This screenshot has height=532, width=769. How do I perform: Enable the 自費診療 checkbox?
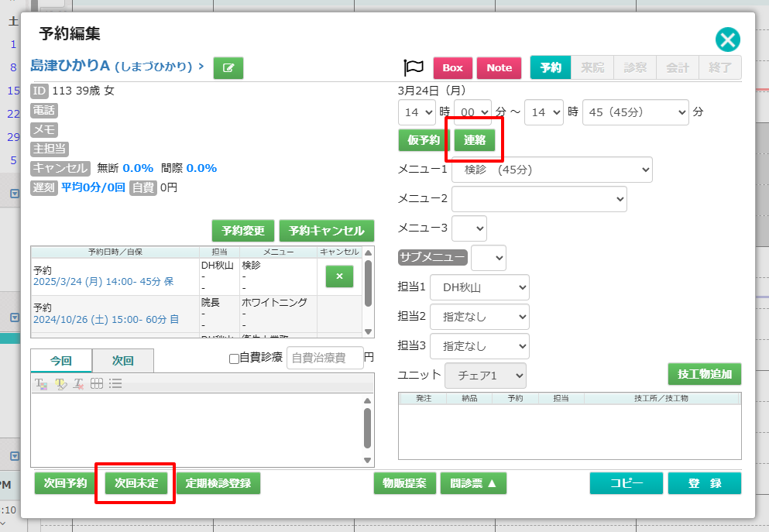(234, 359)
